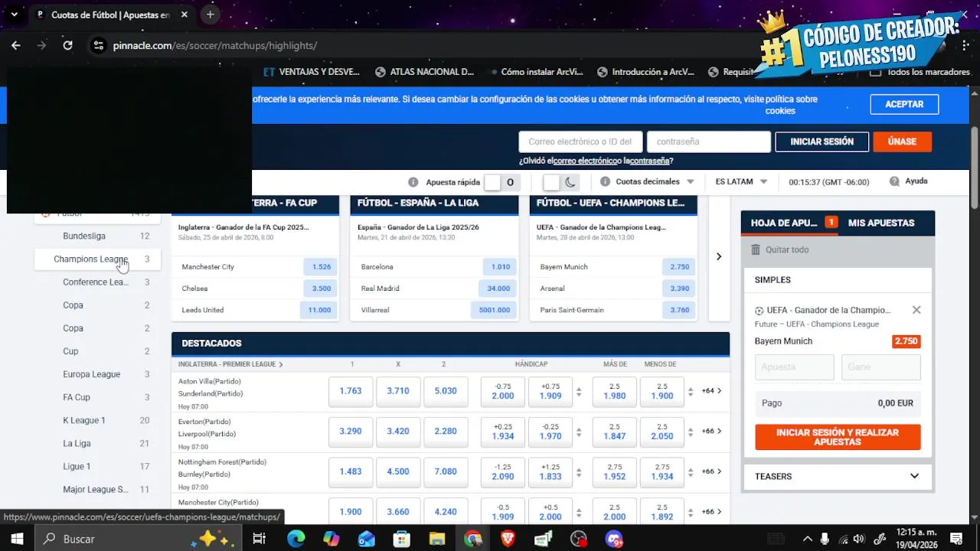The height and width of the screenshot is (551, 980).
Task: Click the site information icon beside the URL
Action: (98, 45)
